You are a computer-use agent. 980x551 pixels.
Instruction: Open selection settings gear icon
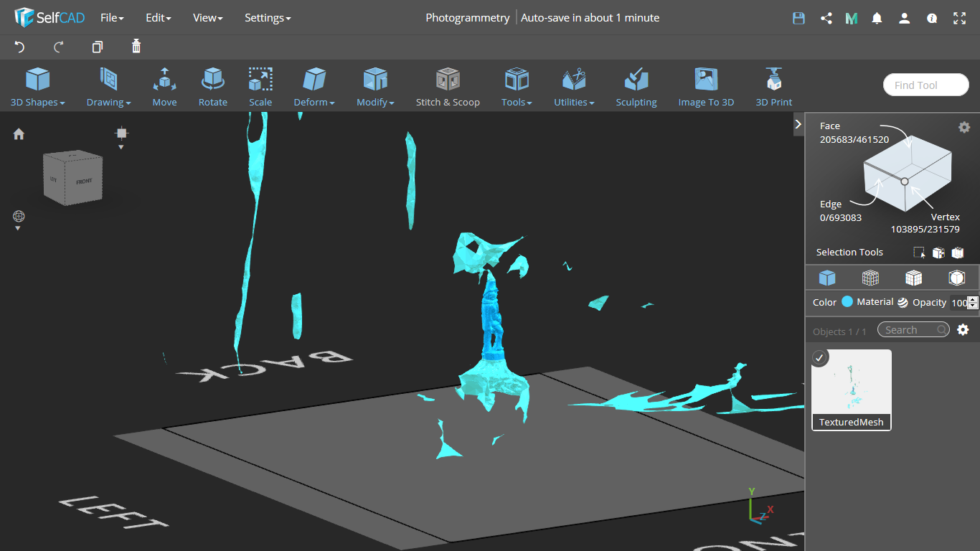pyautogui.click(x=964, y=127)
